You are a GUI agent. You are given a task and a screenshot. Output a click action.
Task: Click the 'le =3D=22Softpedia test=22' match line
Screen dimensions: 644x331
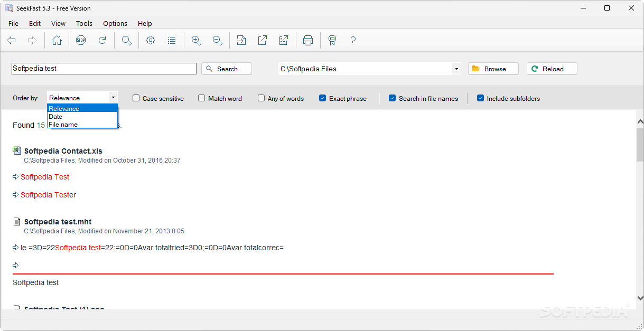tap(152, 247)
